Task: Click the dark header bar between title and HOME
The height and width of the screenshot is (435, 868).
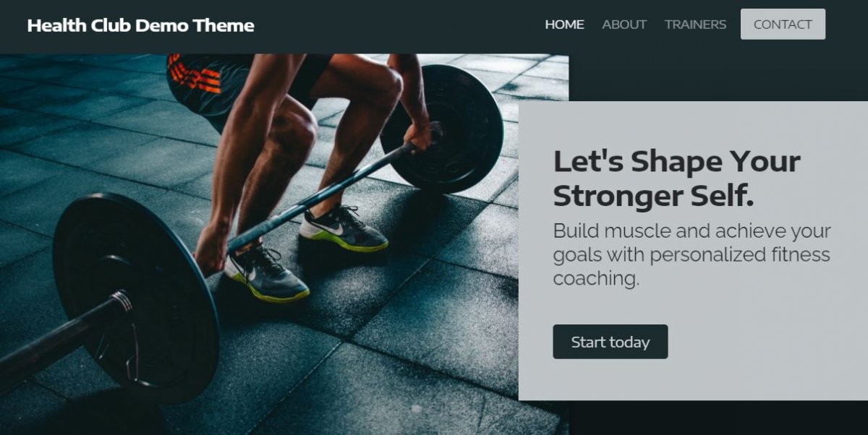Action: (398, 25)
